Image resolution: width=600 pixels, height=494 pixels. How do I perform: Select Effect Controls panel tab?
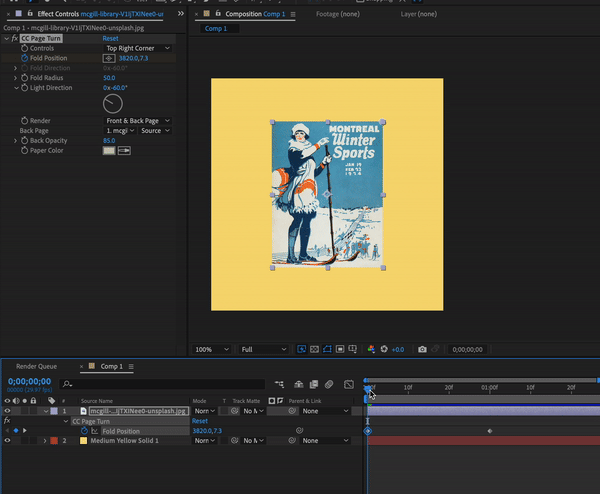coord(99,14)
